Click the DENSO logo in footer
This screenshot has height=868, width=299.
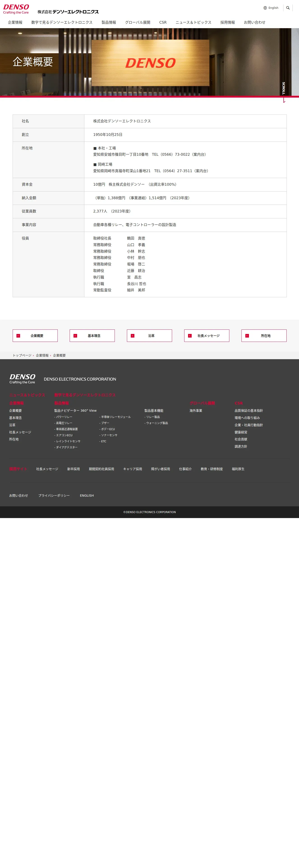22,379
